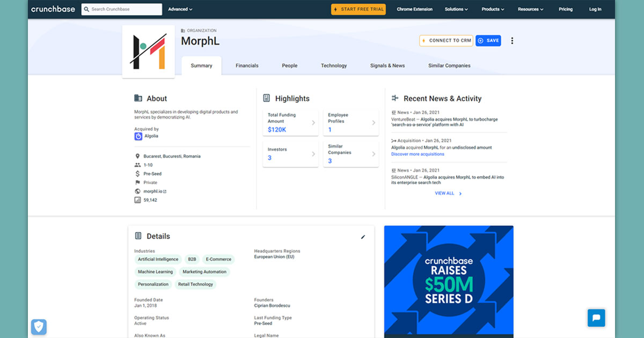Click the Log In link
Viewport: 644px width, 338px height.
click(x=595, y=9)
